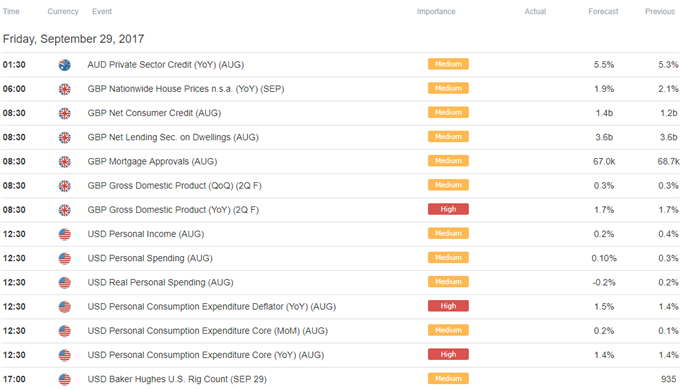The height and width of the screenshot is (389, 680).
Task: Click the UK flag beside Nationwide House Prices
Action: point(65,89)
